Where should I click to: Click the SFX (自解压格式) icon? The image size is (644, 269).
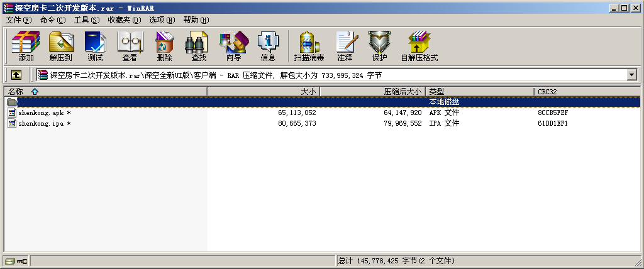pyautogui.click(x=419, y=46)
